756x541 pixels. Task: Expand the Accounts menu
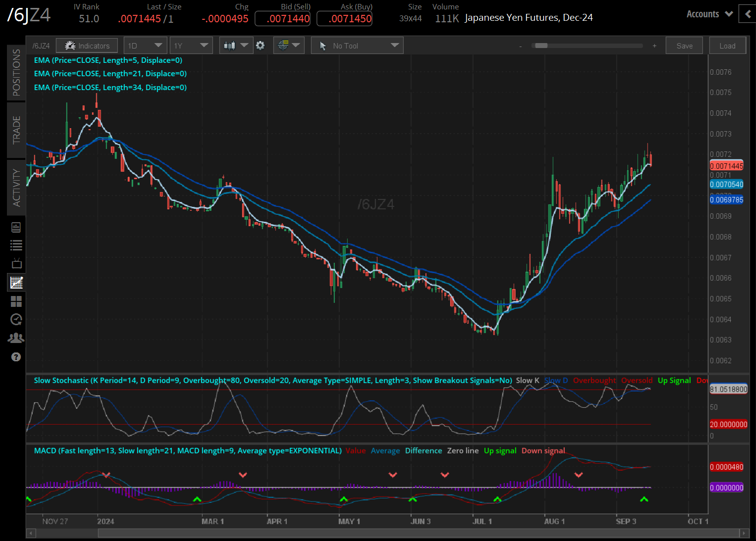pyautogui.click(x=709, y=14)
